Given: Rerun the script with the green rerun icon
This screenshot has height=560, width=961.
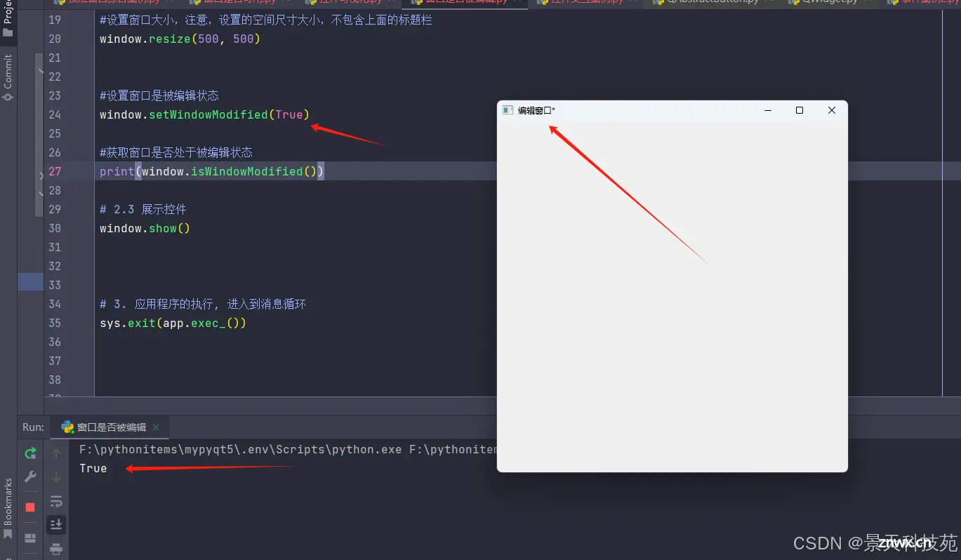Looking at the screenshot, I should (30, 453).
